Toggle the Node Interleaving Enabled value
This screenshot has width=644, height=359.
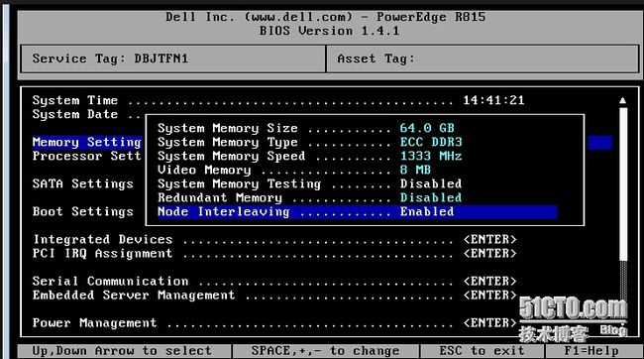427,212
